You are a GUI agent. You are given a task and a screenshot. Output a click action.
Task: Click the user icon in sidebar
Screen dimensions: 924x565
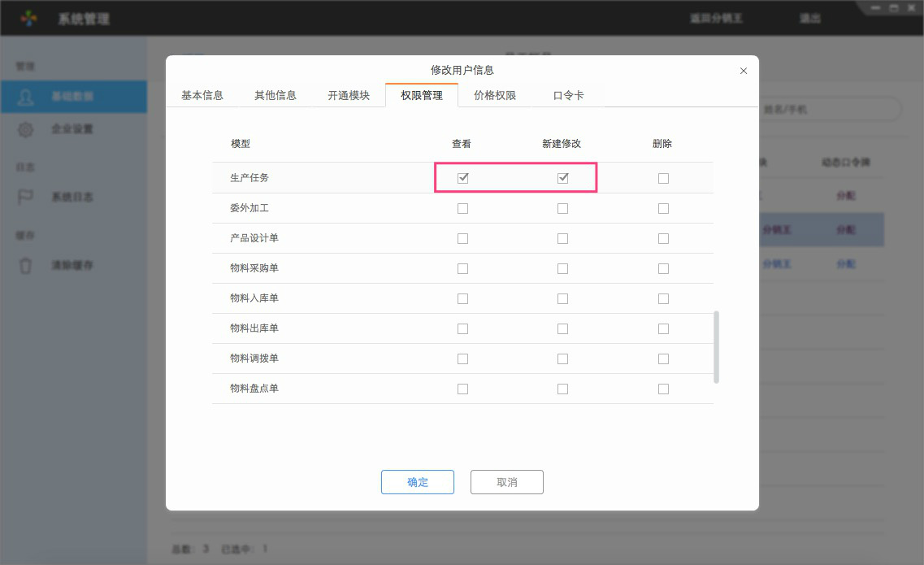click(x=25, y=98)
